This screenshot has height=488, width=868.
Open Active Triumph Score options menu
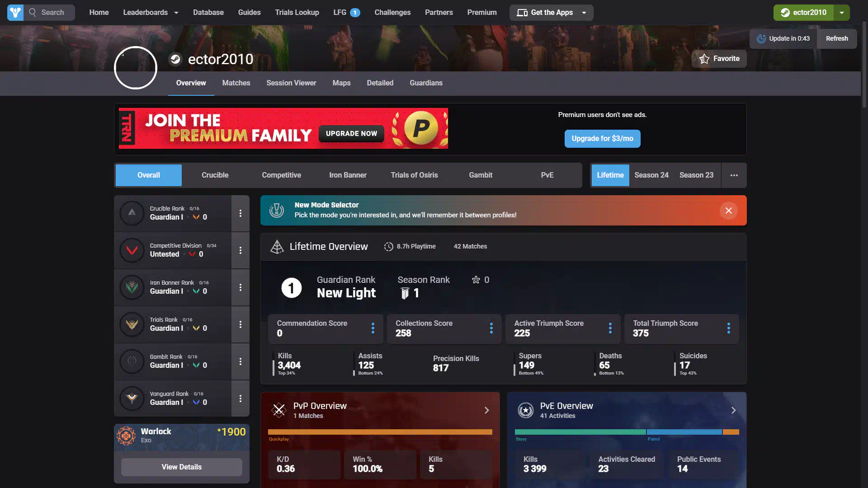click(610, 328)
